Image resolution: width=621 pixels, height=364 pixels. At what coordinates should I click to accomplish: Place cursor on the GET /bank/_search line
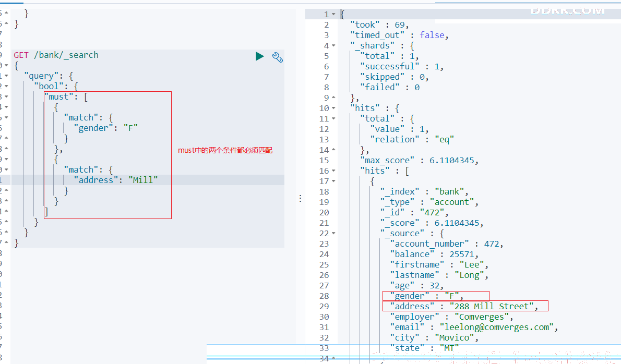click(x=56, y=55)
